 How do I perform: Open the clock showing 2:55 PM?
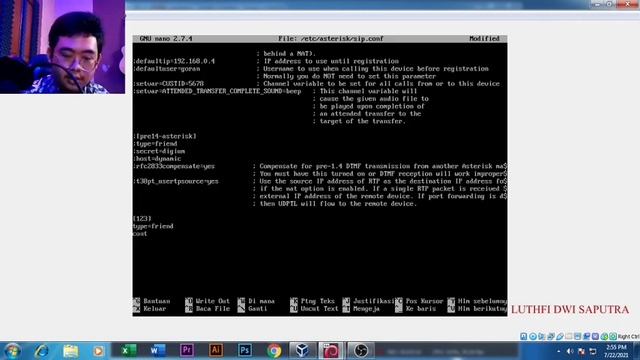click(x=616, y=351)
